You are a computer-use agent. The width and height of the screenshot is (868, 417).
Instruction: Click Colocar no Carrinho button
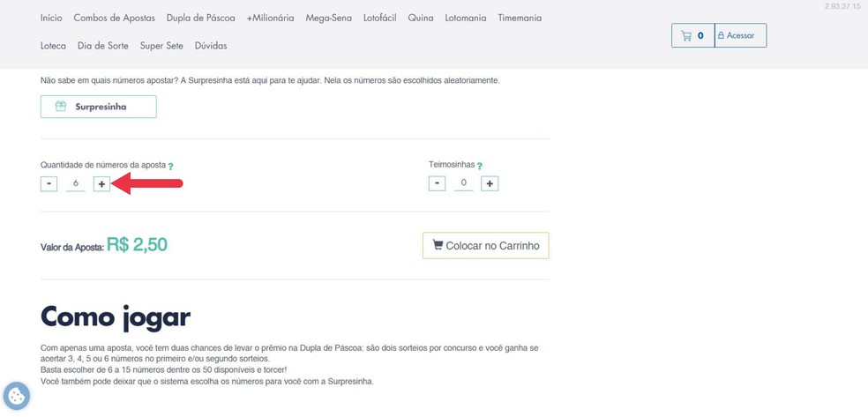(485, 246)
